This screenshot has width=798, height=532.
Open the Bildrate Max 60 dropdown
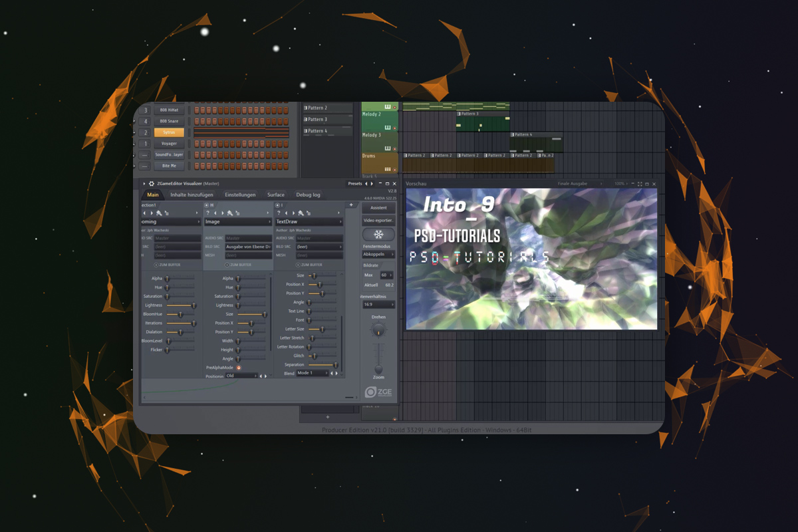[x=386, y=275]
